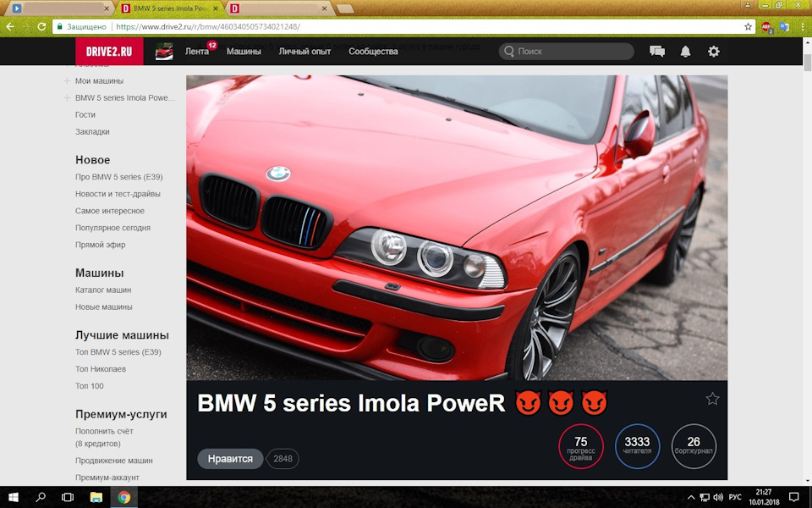Open the Гости link
This screenshot has width=812, height=508.
(85, 114)
